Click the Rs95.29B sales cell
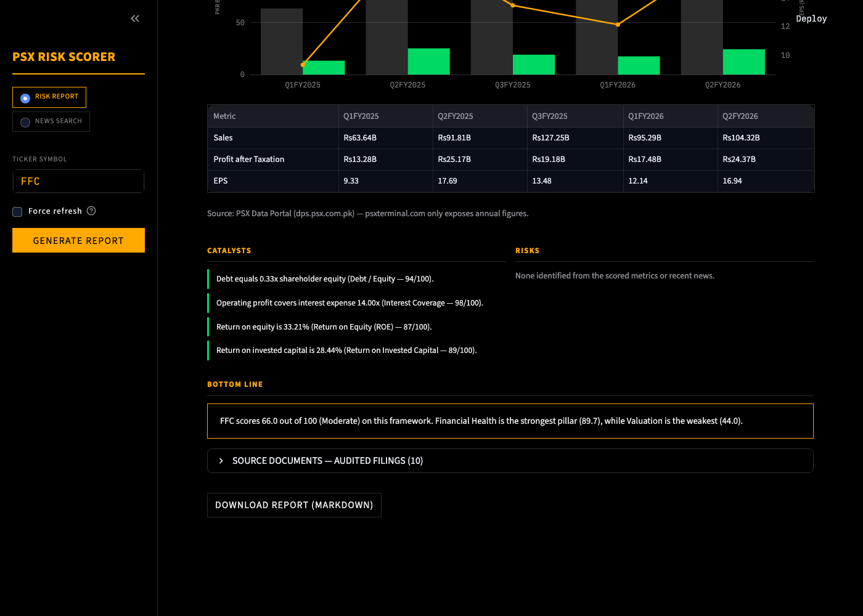The height and width of the screenshot is (616, 863). point(670,138)
